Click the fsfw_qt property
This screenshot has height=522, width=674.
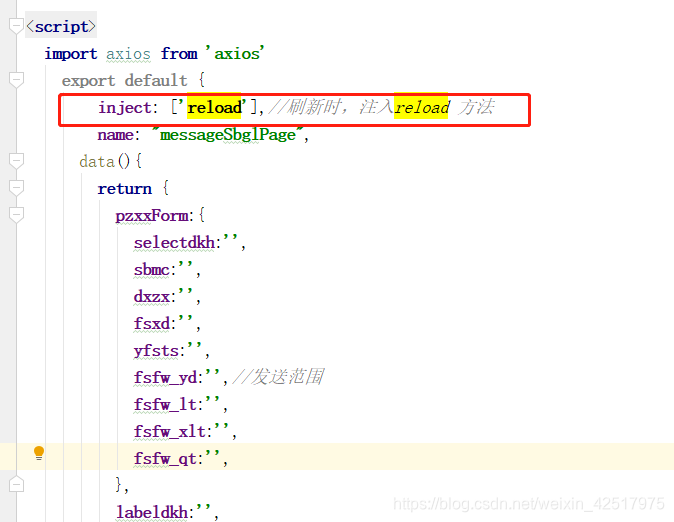pos(165,458)
